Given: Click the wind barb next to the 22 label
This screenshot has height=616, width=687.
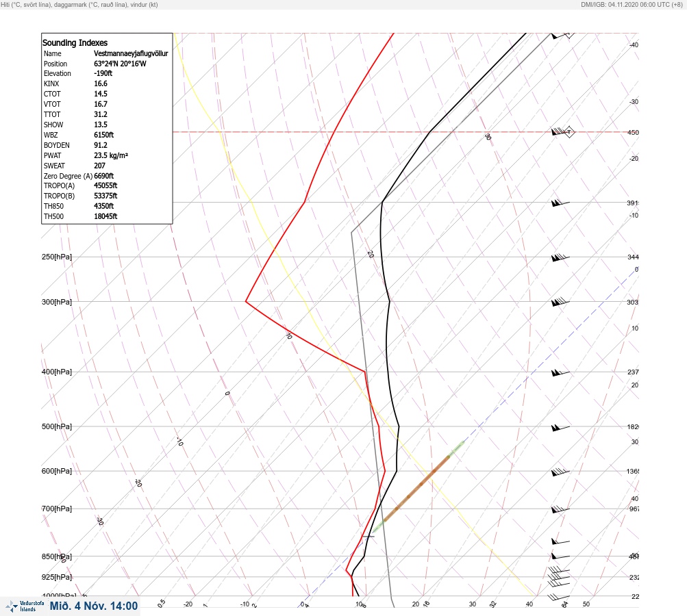Looking at the screenshot, I should click(x=559, y=597).
